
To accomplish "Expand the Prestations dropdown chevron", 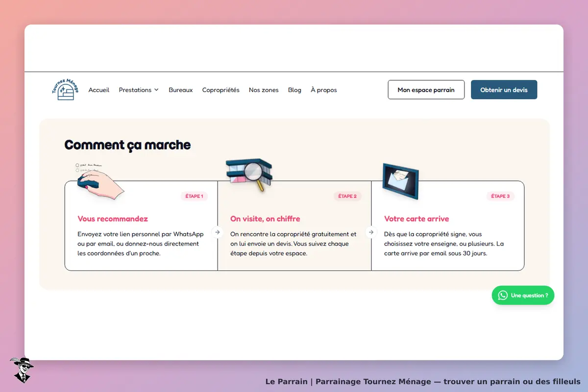I will pyautogui.click(x=156, y=90).
